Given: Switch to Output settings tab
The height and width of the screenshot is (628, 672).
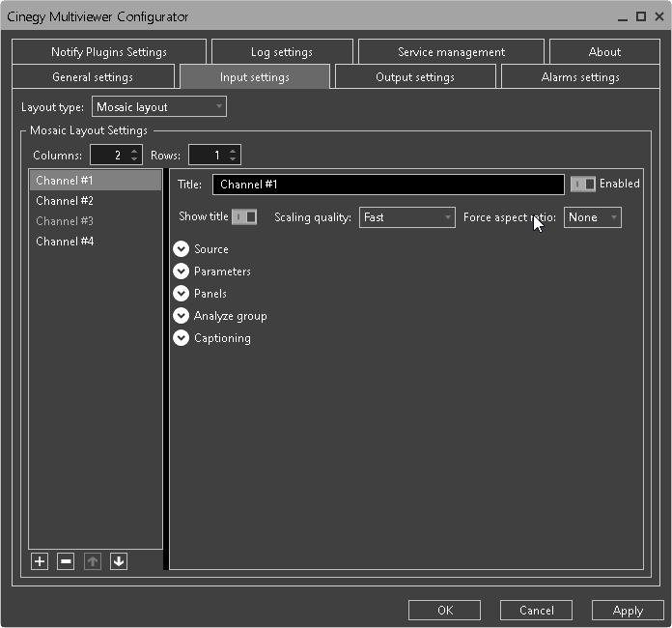Looking at the screenshot, I should point(415,77).
